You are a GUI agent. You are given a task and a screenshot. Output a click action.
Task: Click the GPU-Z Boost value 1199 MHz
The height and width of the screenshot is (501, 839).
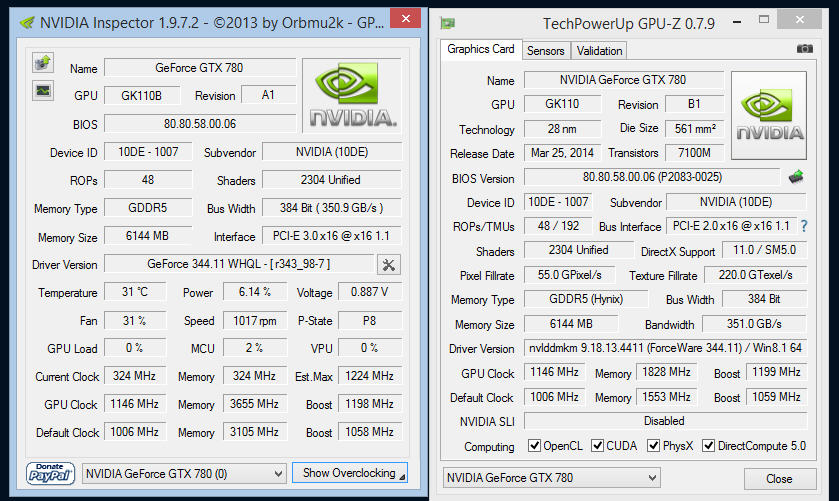(x=776, y=372)
